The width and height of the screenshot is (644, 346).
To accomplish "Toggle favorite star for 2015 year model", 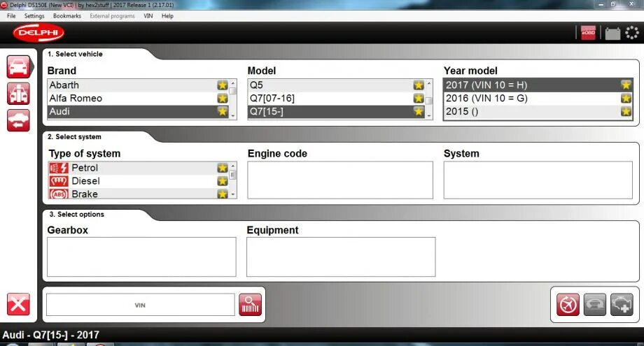I will (626, 111).
